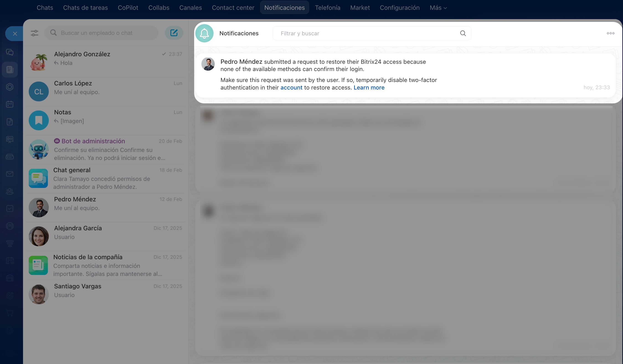Expand the Más dropdown menu
The height and width of the screenshot is (364, 623).
[438, 8]
